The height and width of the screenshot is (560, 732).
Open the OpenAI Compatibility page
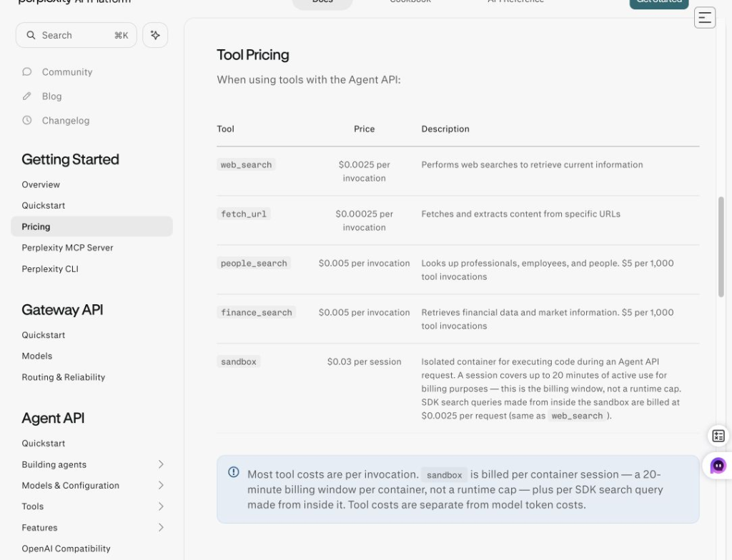coord(66,549)
